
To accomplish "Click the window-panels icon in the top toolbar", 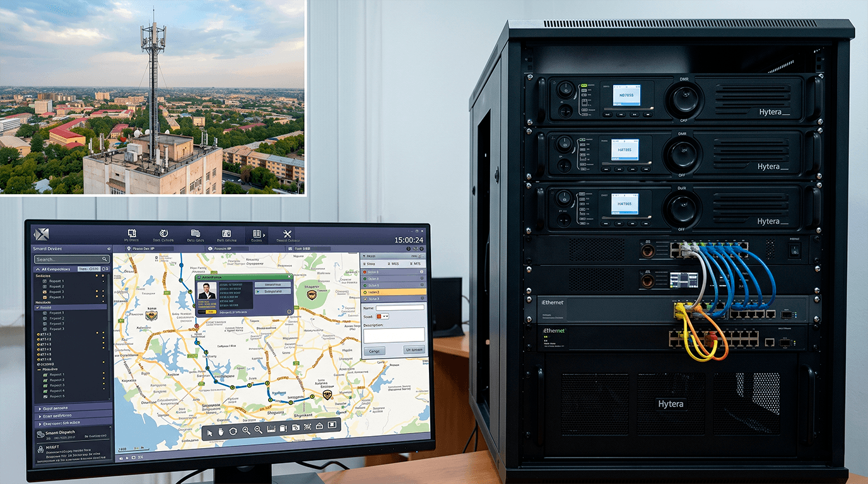I will click(226, 233).
